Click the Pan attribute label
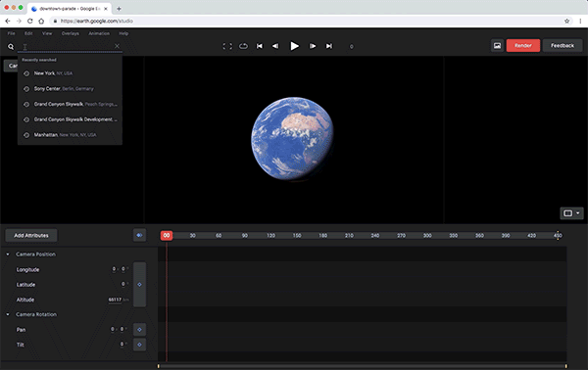 coord(21,330)
